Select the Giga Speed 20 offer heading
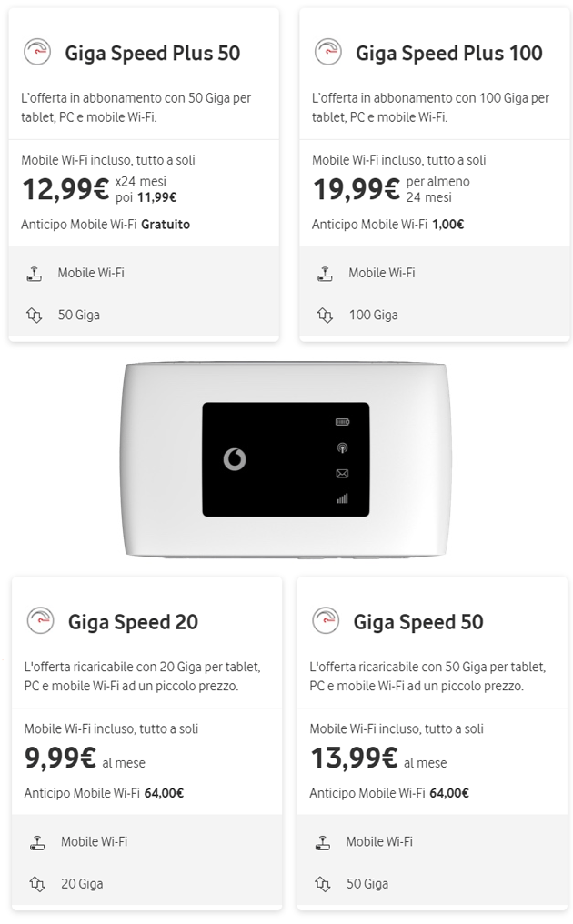The image size is (573, 924). click(133, 622)
